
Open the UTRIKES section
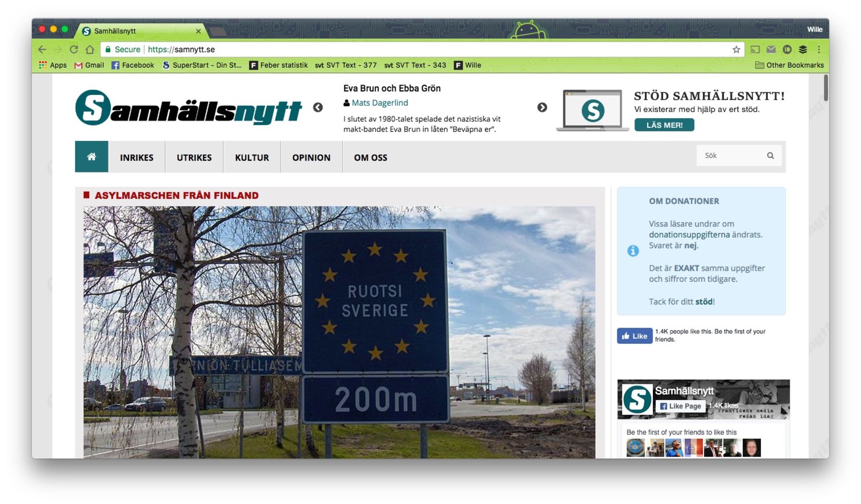194,157
